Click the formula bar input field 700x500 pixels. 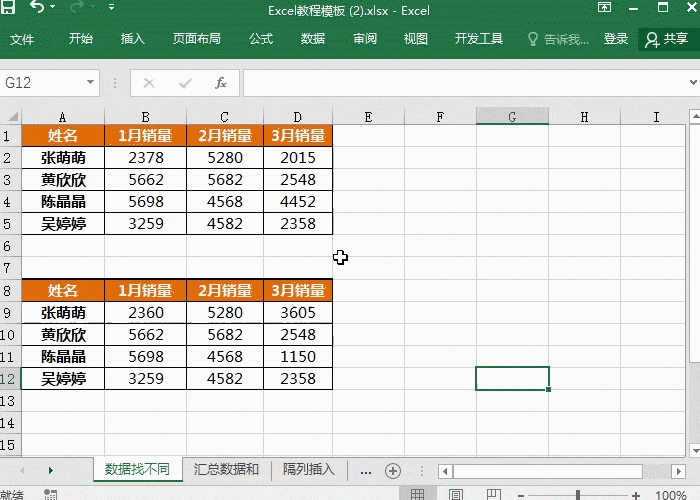pyautogui.click(x=465, y=83)
